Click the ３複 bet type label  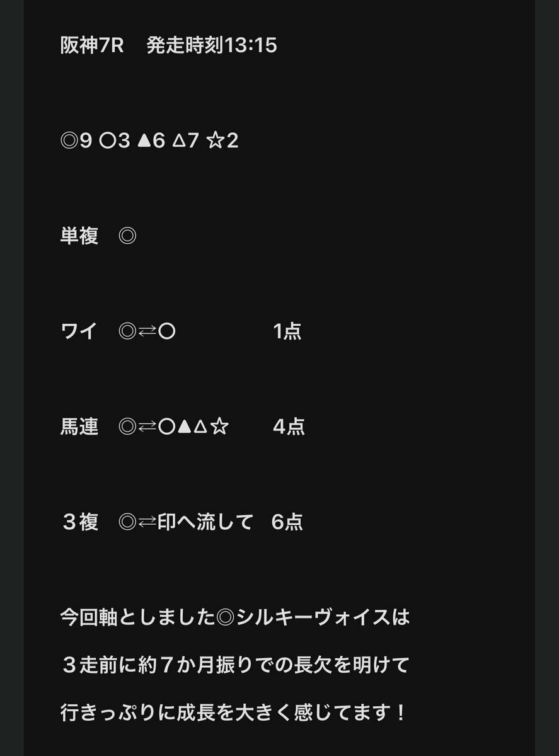click(79, 522)
